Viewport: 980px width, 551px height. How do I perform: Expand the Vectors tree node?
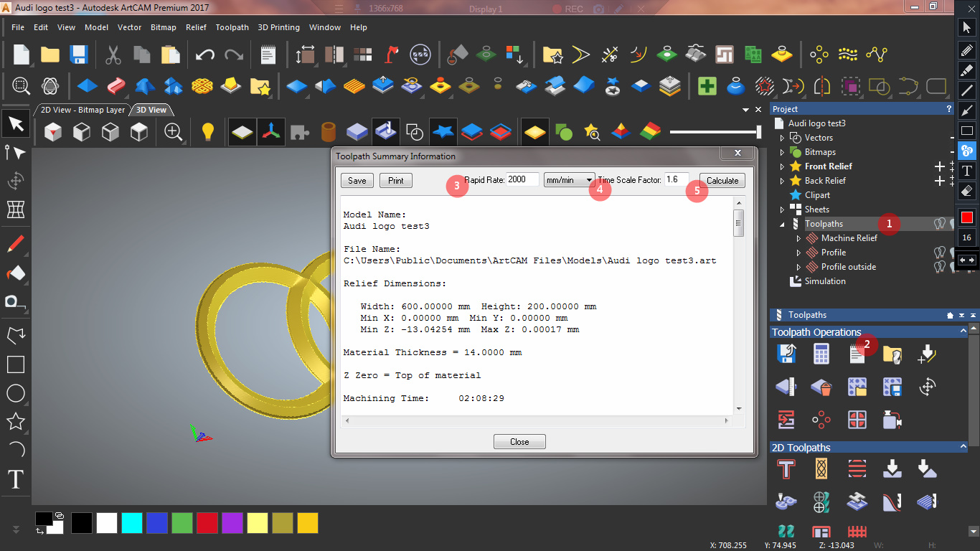(x=783, y=138)
